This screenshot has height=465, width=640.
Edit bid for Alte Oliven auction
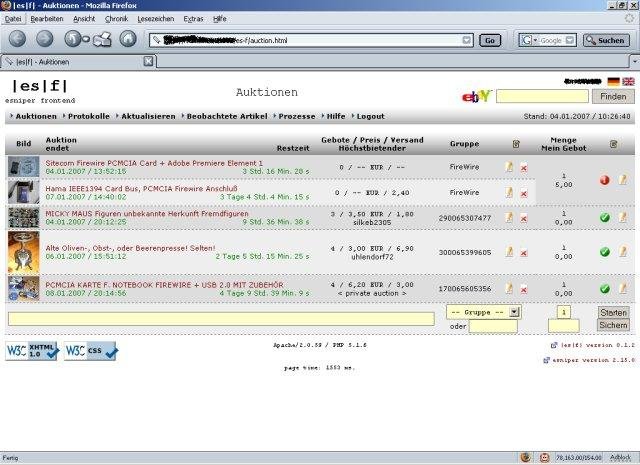[x=622, y=251]
